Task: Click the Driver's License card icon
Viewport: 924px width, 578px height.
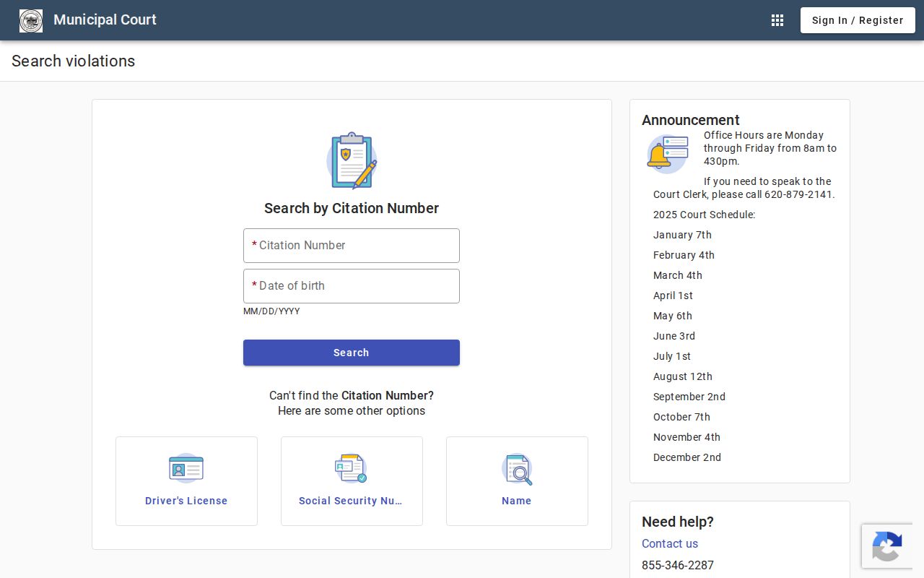Action: (186, 468)
